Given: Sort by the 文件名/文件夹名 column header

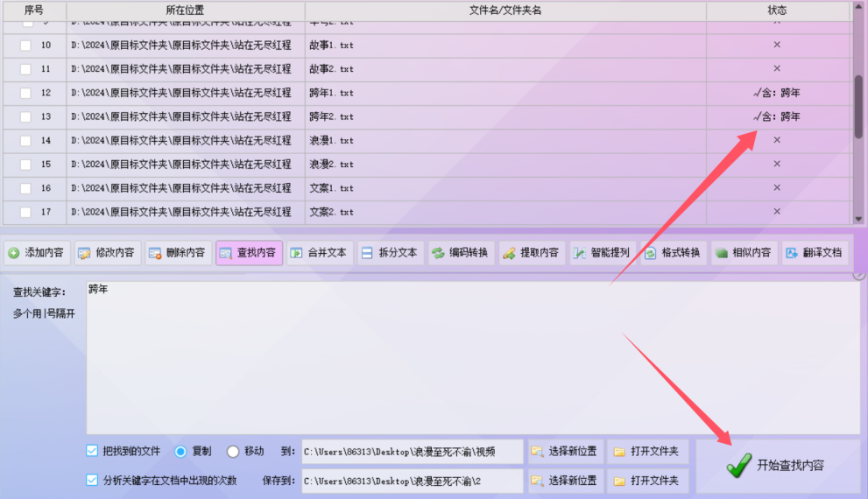Looking at the screenshot, I should coord(505,11).
